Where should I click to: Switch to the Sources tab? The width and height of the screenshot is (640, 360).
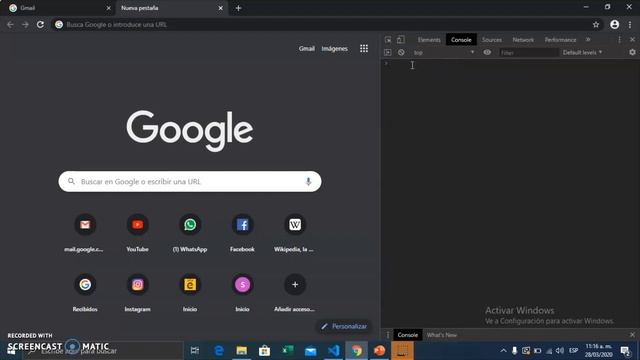492,40
